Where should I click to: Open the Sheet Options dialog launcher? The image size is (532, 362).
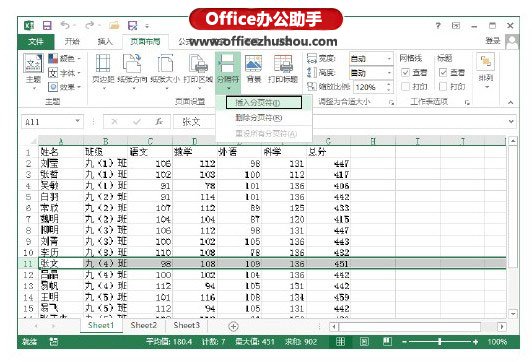(467, 102)
